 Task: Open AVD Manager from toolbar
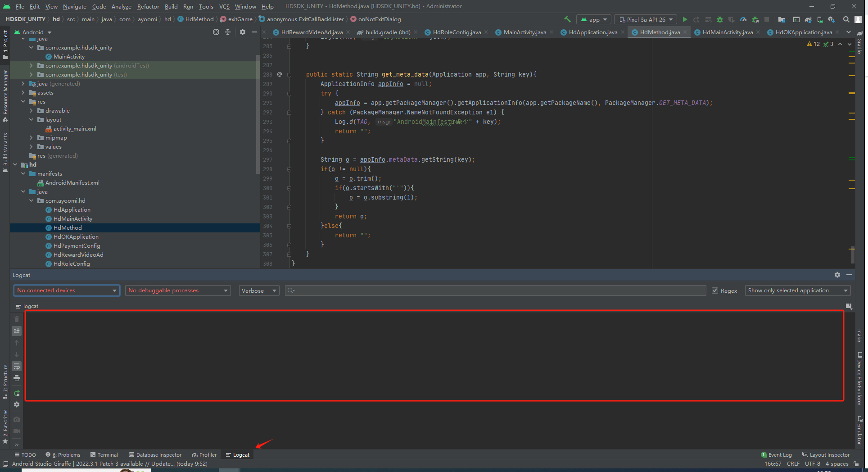coord(820,19)
